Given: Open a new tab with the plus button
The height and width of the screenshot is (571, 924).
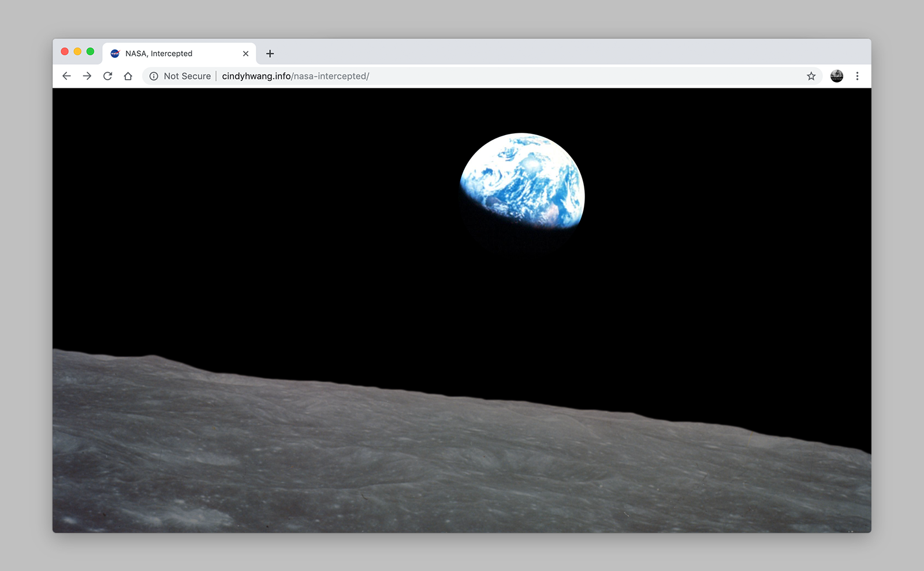Looking at the screenshot, I should tap(270, 54).
